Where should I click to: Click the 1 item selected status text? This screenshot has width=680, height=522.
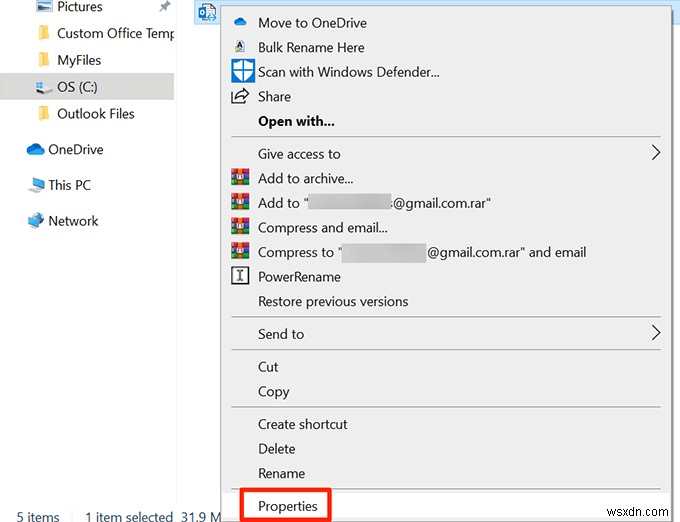coord(129,516)
